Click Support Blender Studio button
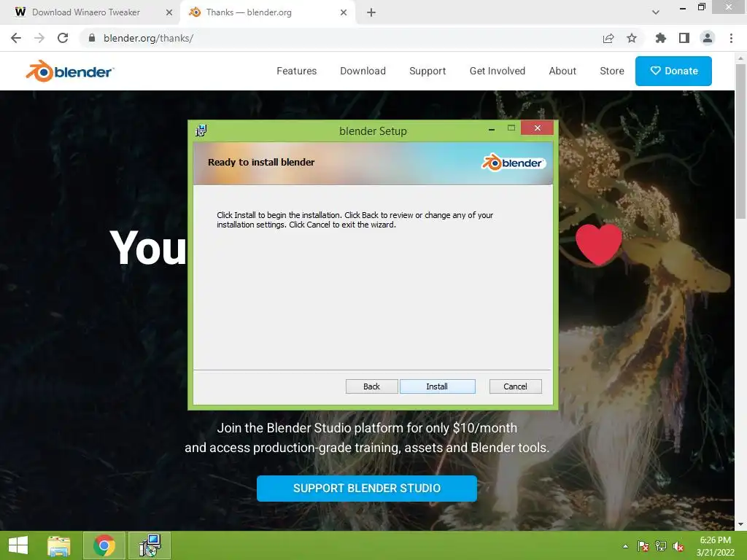This screenshot has width=747, height=560. pyautogui.click(x=366, y=488)
